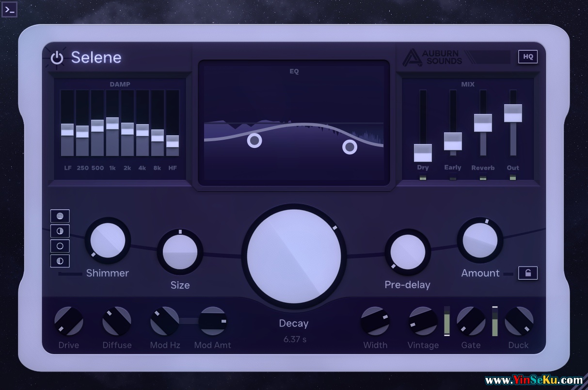
Task: Click the Duck knob
Action: tap(519, 321)
